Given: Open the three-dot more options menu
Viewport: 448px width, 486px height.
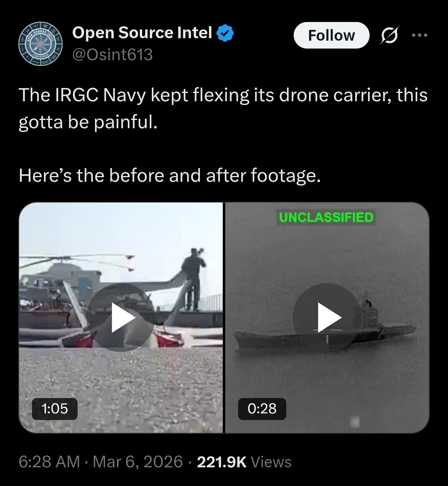Looking at the screenshot, I should point(420,35).
